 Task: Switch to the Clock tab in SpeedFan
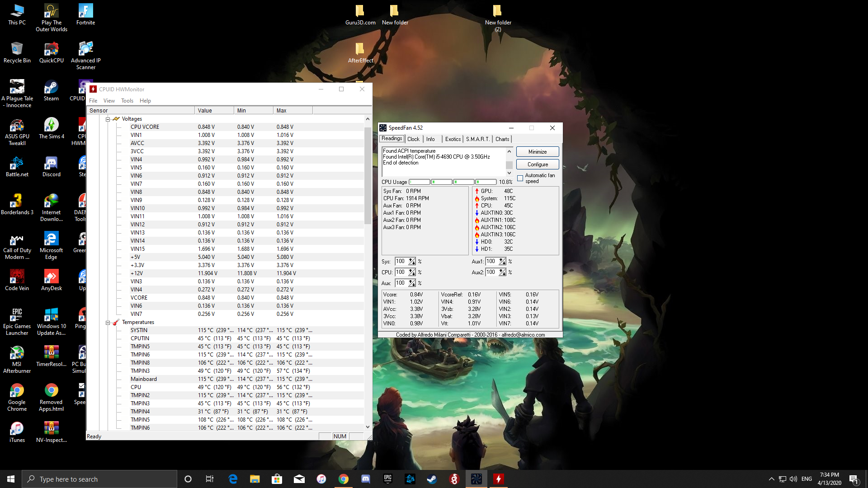click(x=413, y=139)
